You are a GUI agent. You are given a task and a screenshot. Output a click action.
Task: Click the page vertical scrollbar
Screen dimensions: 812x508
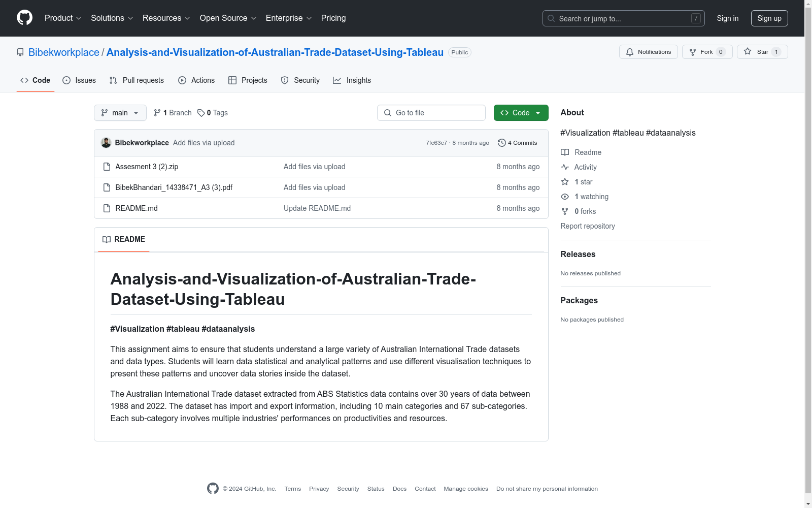(808, 254)
